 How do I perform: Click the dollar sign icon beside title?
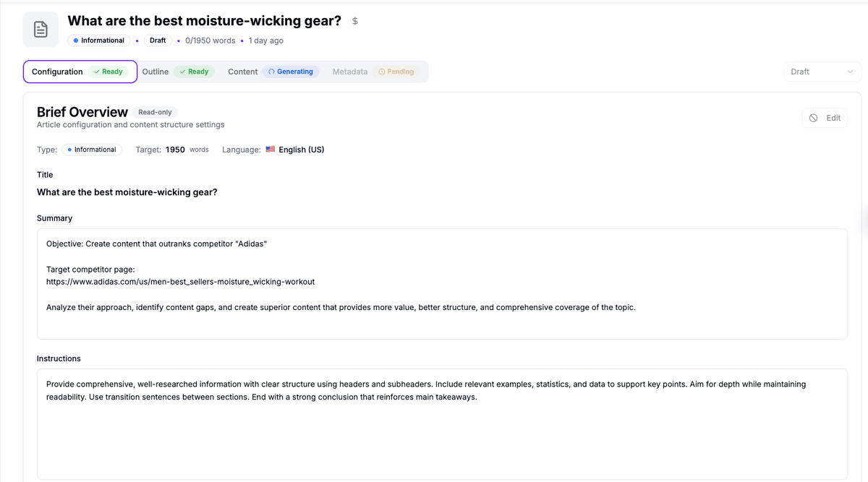point(355,21)
